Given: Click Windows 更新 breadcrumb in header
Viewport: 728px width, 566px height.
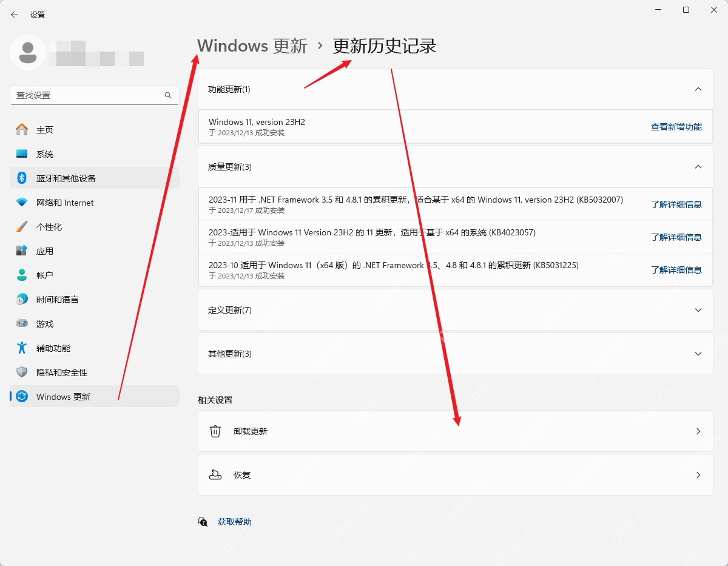Looking at the screenshot, I should 252,45.
